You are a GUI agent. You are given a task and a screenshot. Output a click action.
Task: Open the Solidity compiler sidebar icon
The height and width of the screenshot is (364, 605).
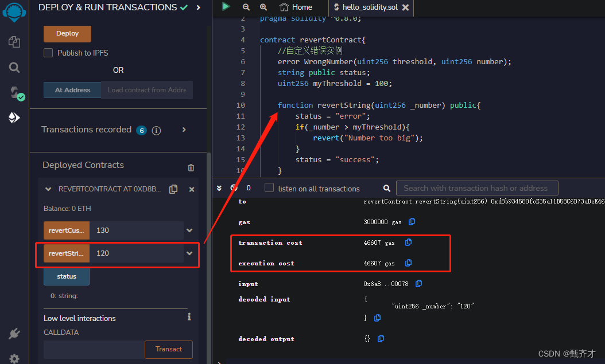click(16, 93)
